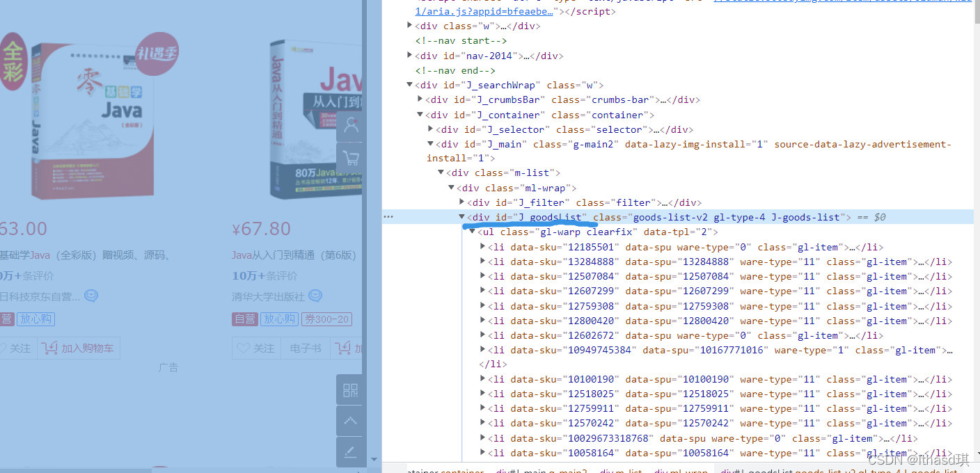Expand li with data-sku 10058164

tap(482, 453)
